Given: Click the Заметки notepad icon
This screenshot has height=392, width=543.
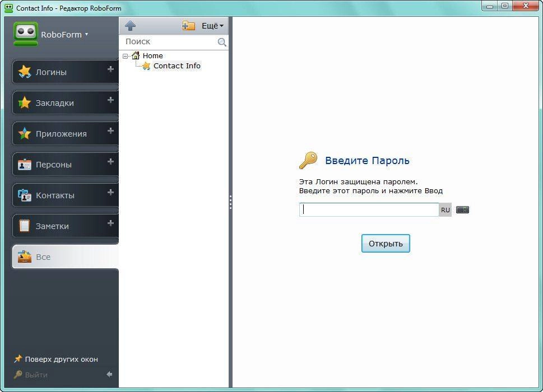Looking at the screenshot, I should (25, 226).
